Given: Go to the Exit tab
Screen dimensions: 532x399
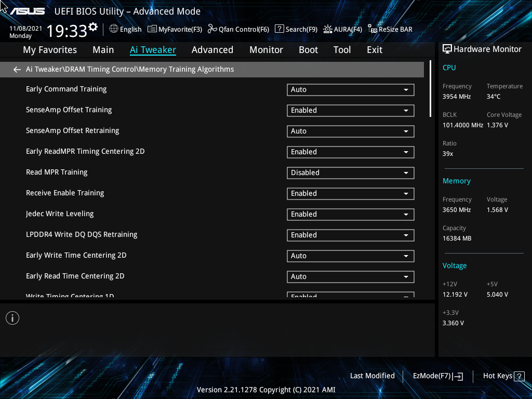Looking at the screenshot, I should (x=375, y=50).
